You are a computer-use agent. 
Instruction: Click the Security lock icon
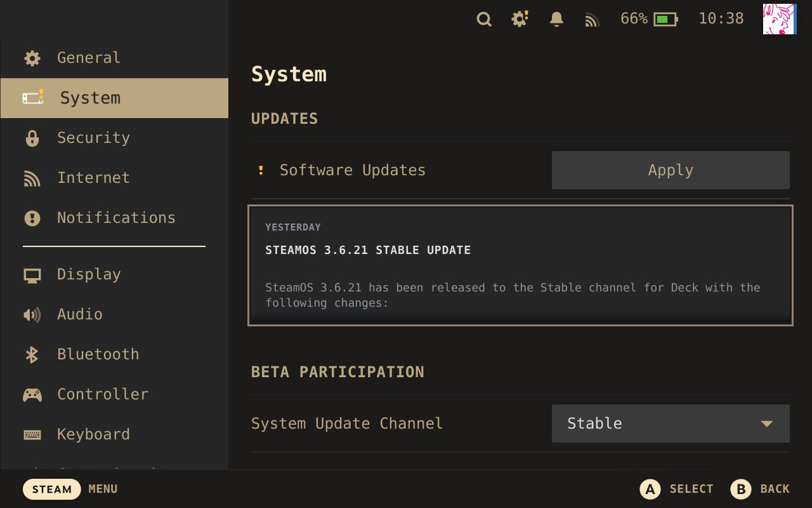pos(32,138)
